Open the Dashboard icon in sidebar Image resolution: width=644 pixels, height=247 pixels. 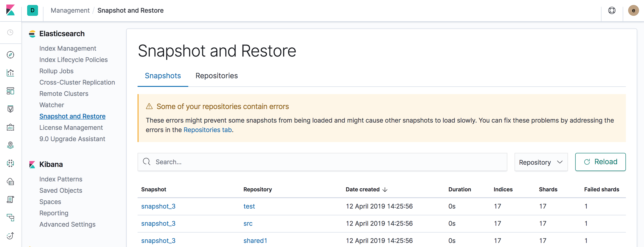click(10, 91)
